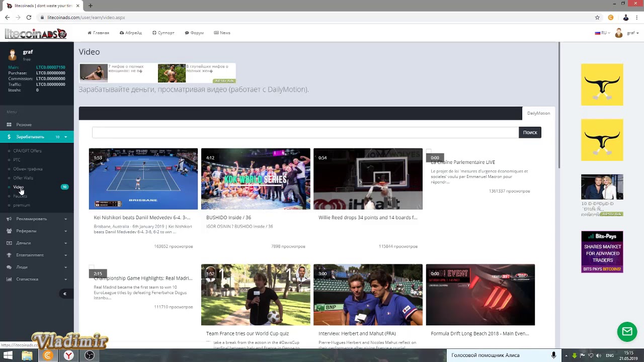Click the Alice voice assistant microphone
Viewport: 644px width, 362px height.
(x=553, y=355)
